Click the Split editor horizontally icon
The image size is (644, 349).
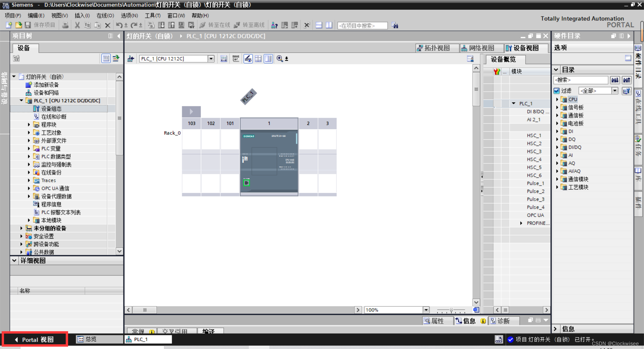coord(319,25)
